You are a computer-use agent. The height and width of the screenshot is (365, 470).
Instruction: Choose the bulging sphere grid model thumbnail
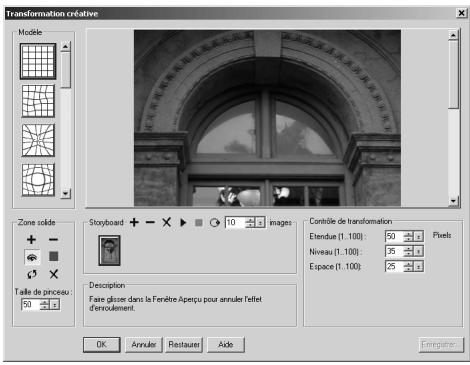pyautogui.click(x=38, y=180)
